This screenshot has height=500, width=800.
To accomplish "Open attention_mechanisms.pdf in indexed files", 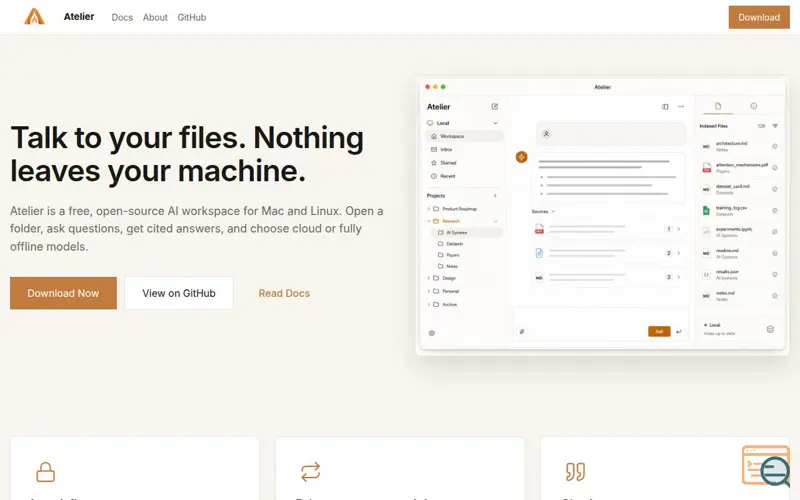I will pos(740,168).
